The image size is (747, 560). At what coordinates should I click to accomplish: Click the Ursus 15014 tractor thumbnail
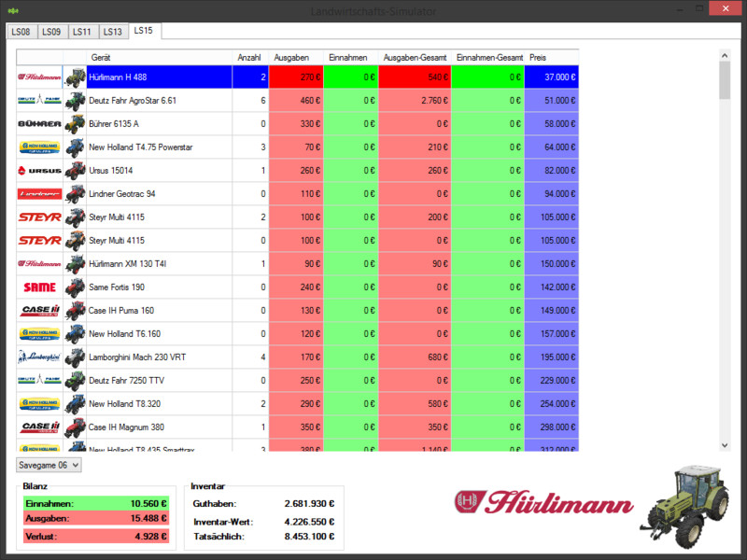click(75, 171)
